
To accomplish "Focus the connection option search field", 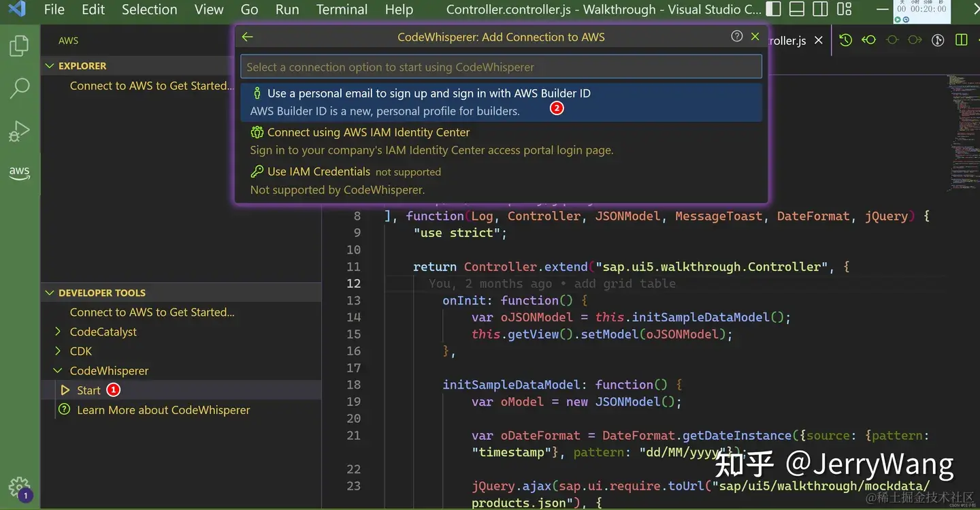I will 502,67.
